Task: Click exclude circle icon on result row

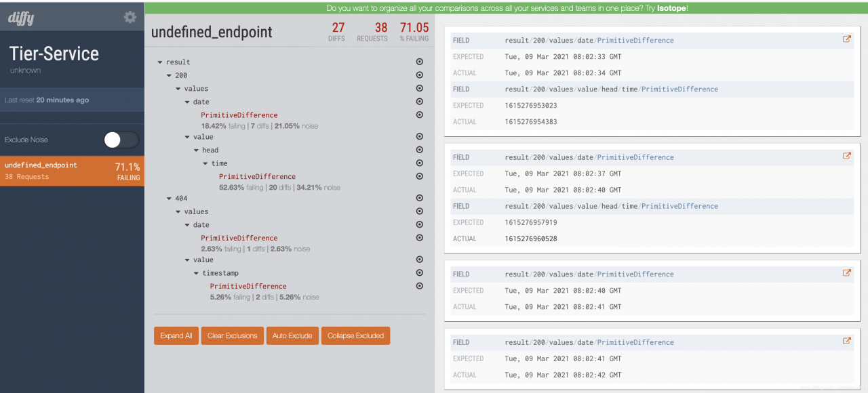Action: [419, 62]
